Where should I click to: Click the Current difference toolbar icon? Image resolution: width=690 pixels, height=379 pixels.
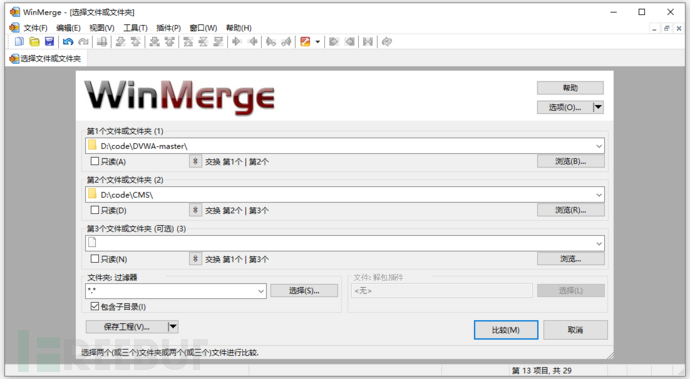203,42
